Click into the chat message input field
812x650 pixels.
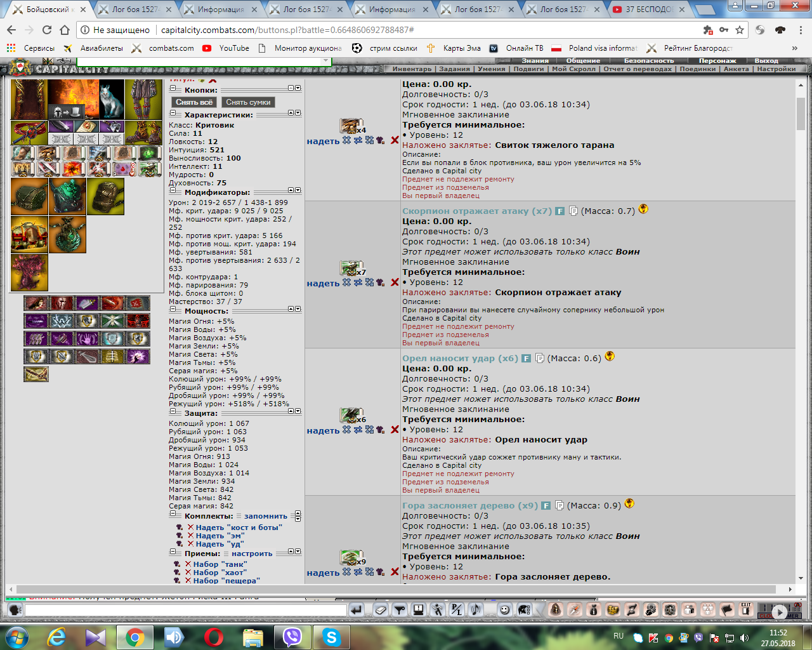[185, 610]
